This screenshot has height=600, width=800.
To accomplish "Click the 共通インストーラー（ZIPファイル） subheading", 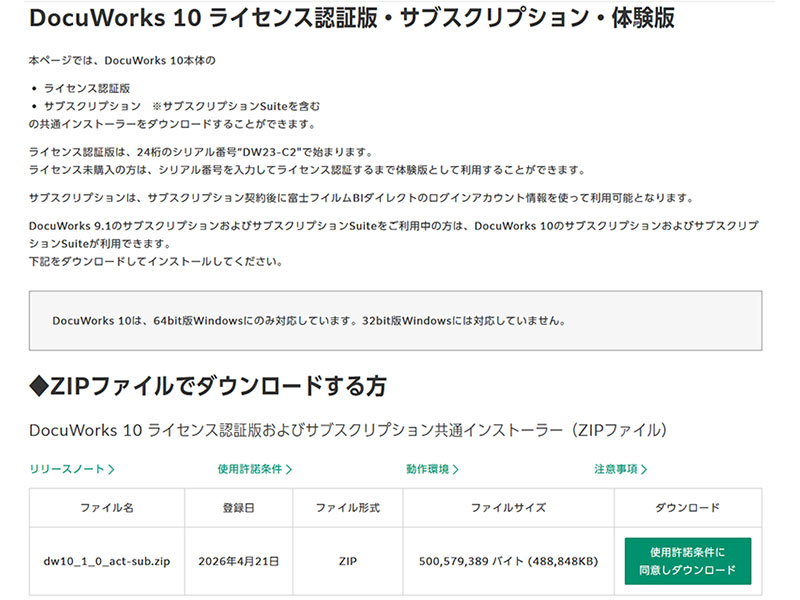I will pyautogui.click(x=348, y=430).
